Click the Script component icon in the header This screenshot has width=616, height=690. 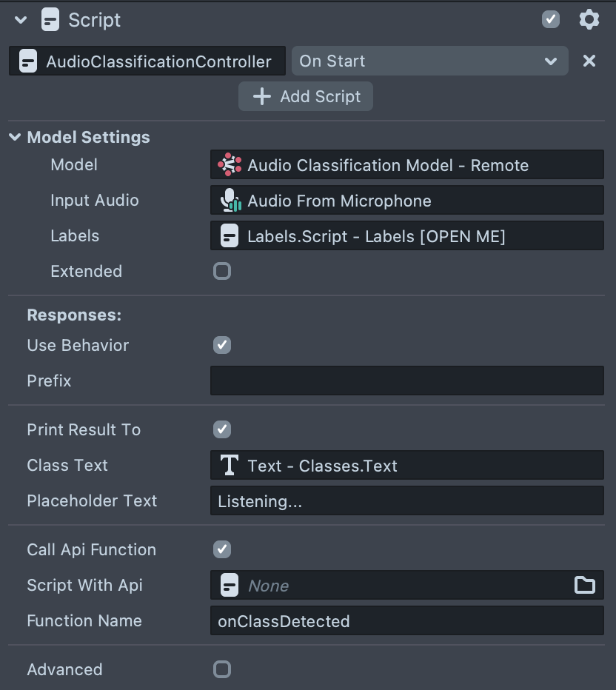click(49, 20)
